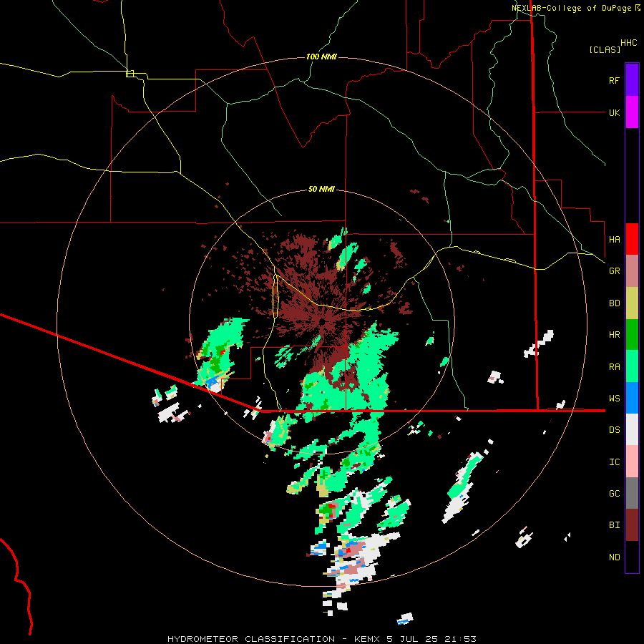Click the IC legend label

[x=614, y=462]
